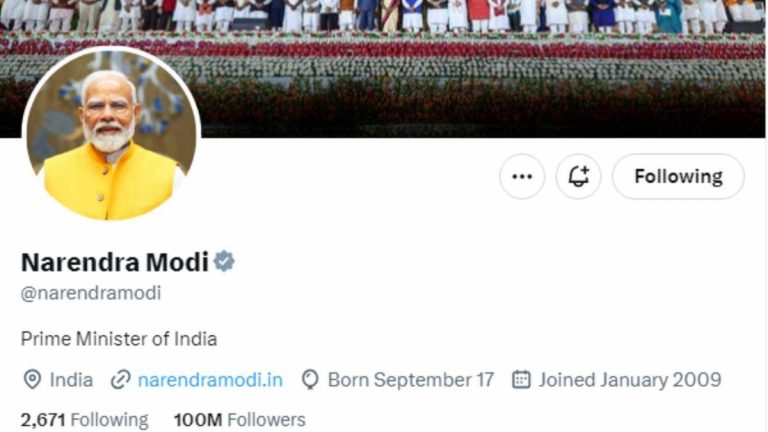This screenshot has width=768, height=432.
Task: Click the calendar icon beside Joined
Action: pos(520,380)
